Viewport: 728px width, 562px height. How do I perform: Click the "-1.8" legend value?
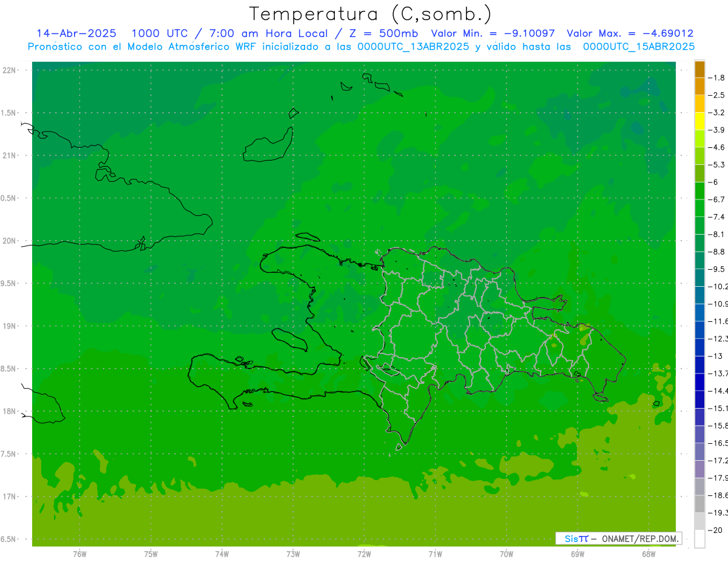(x=716, y=78)
